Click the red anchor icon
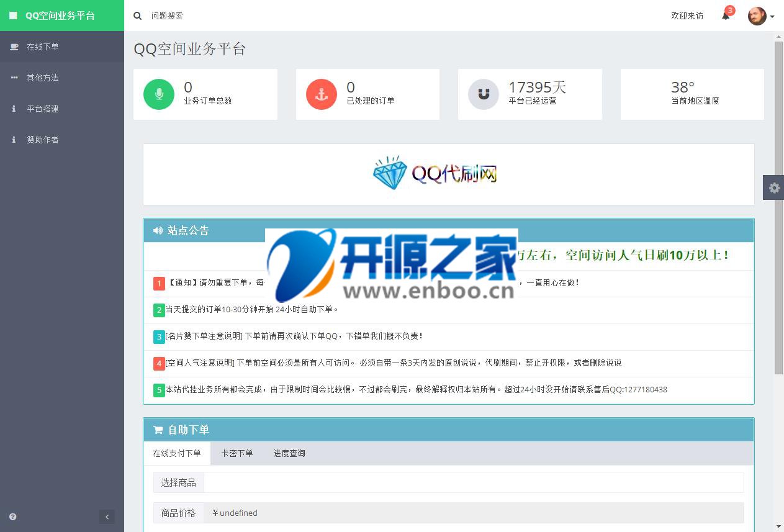The image size is (784, 532). (322, 94)
